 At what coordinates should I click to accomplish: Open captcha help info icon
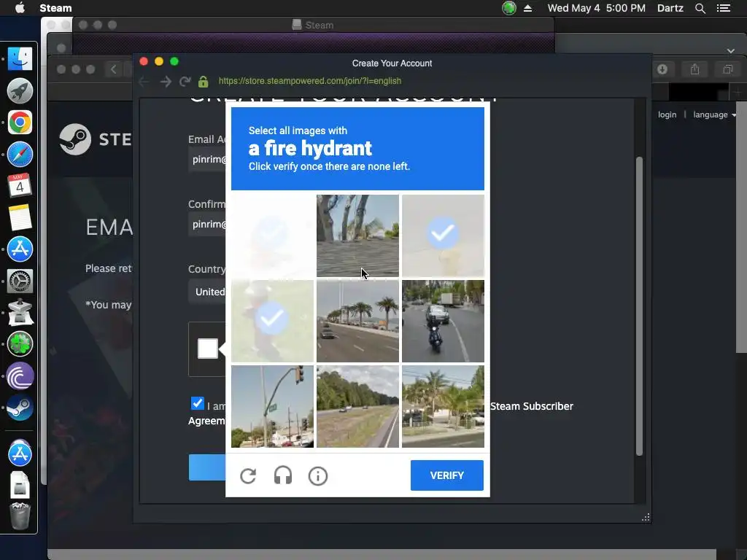pos(318,475)
